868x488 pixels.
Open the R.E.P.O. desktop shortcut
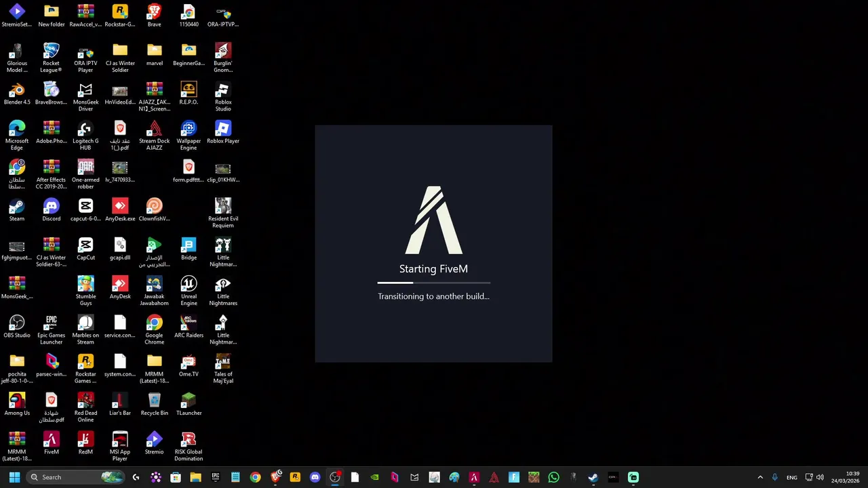pyautogui.click(x=189, y=94)
